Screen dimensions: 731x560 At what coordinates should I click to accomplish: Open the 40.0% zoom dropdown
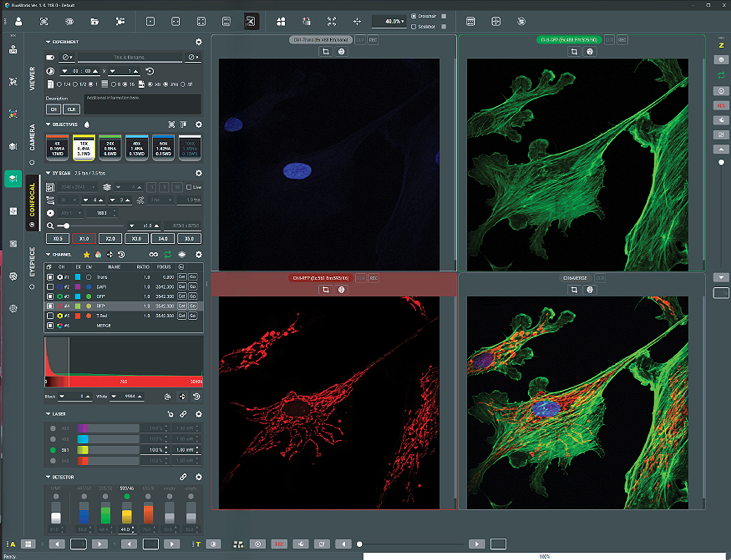[392, 21]
